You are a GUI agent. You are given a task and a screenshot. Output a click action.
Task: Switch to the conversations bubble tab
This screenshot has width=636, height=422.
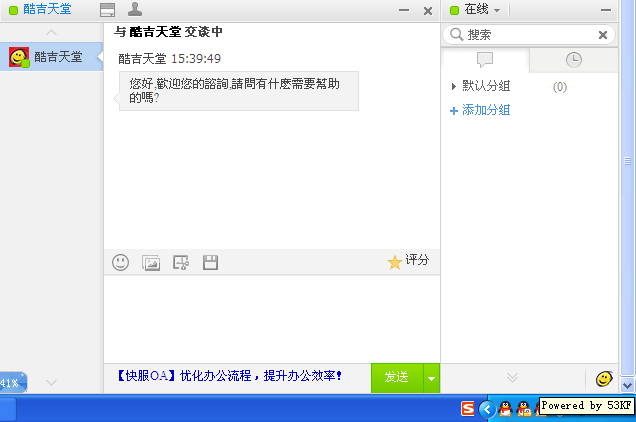(485, 60)
